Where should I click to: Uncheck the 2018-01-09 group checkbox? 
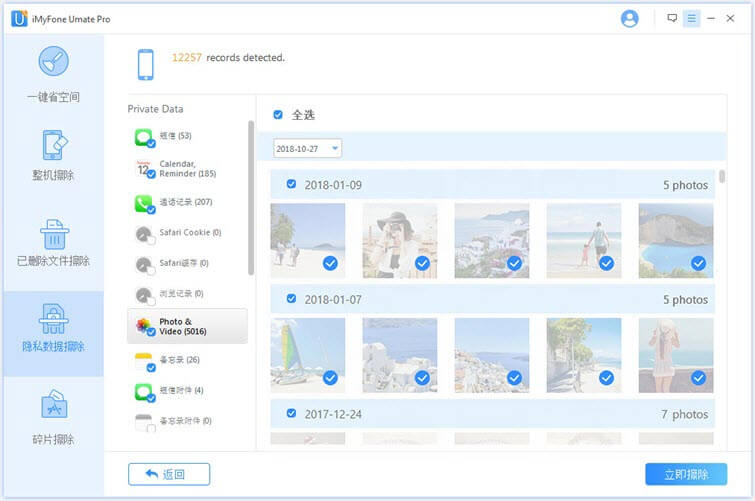[291, 184]
